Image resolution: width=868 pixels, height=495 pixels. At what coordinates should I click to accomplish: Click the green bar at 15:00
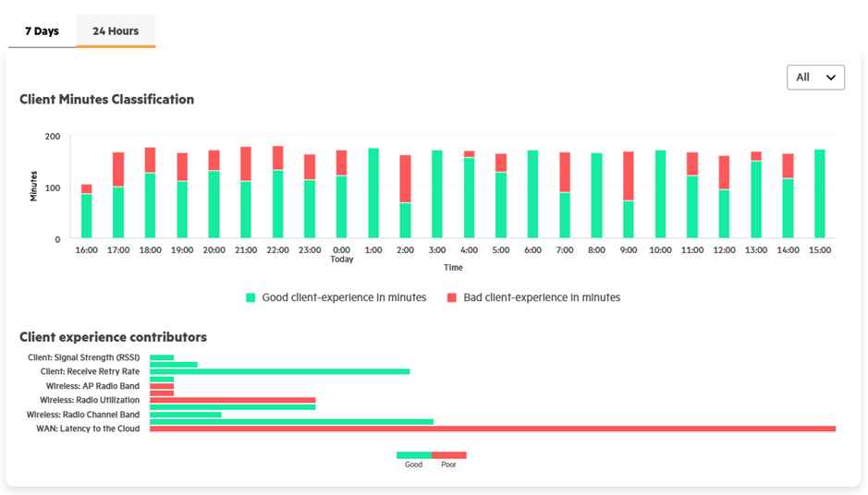coord(820,194)
